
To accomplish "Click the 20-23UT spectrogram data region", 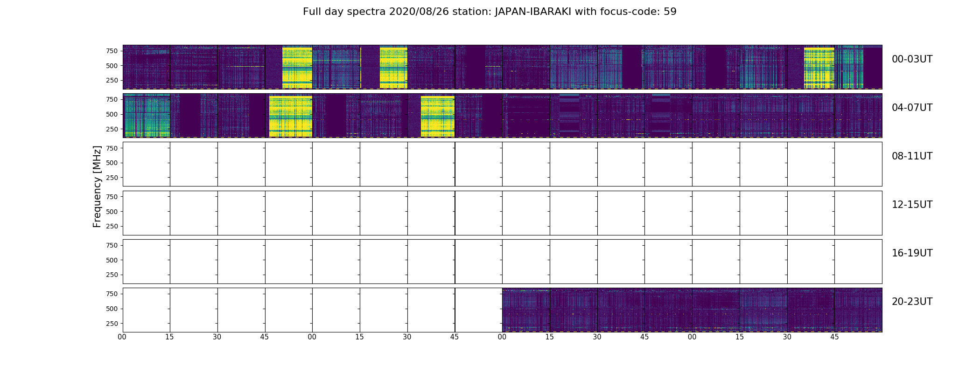I will click(692, 310).
